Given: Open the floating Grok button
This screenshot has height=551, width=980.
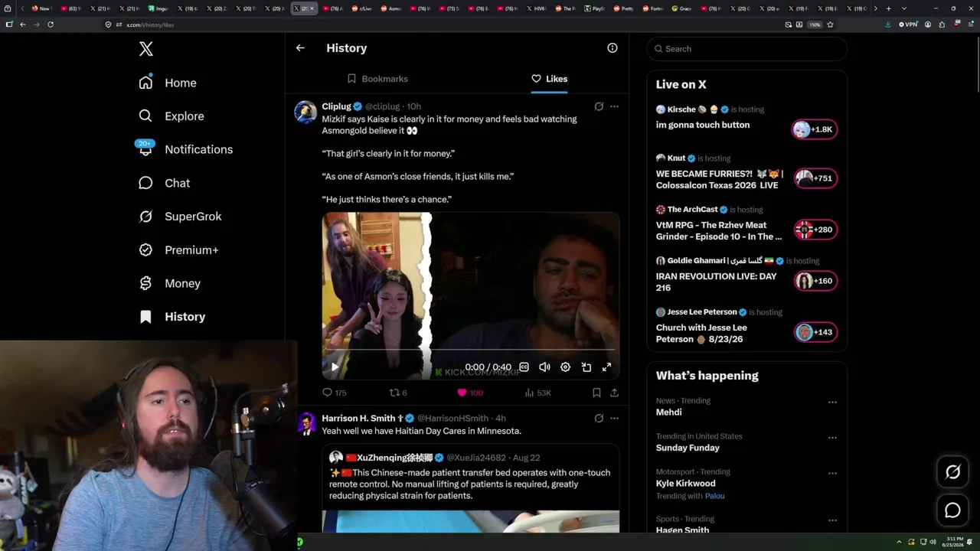Looking at the screenshot, I should (952, 472).
